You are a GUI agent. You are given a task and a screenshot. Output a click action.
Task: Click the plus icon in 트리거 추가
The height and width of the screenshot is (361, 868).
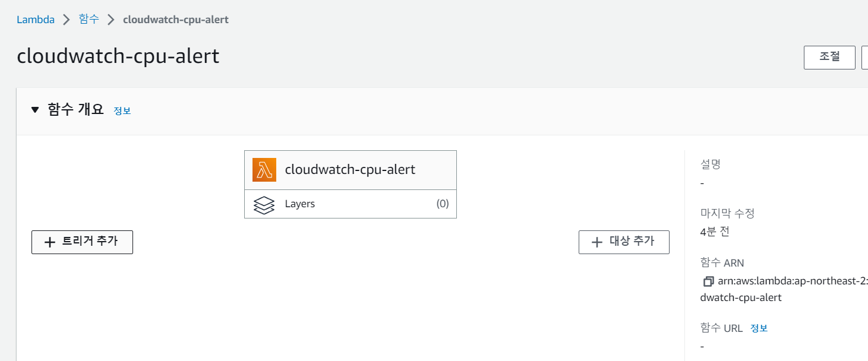(50, 242)
